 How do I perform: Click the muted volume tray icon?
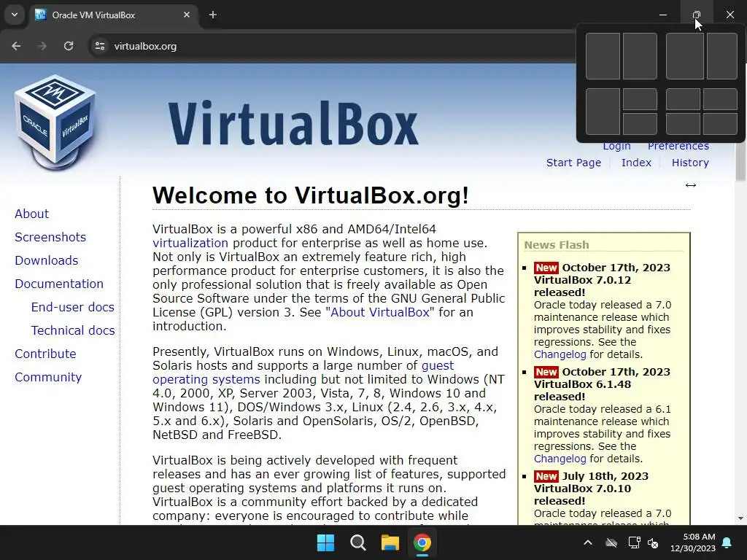click(653, 542)
